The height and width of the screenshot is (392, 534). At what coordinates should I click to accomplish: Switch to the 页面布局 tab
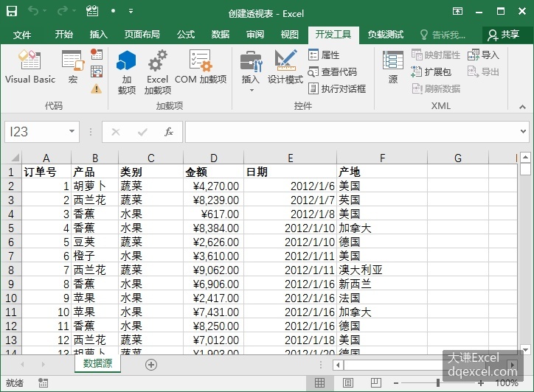coord(142,35)
